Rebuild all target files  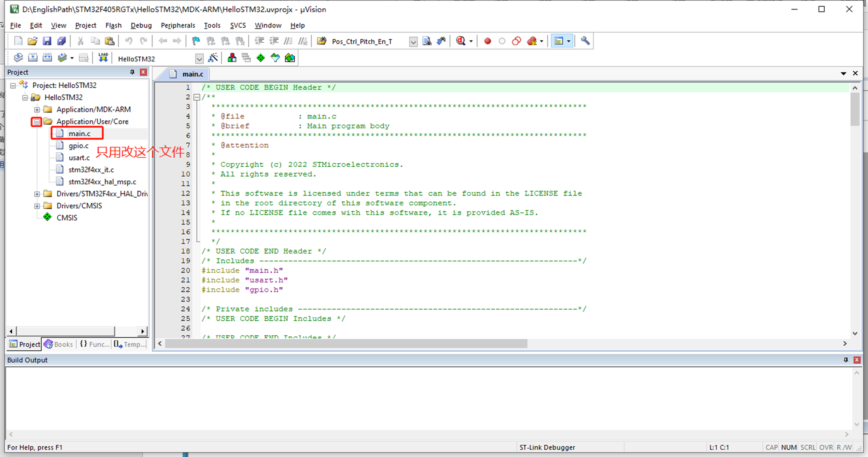pos(47,58)
